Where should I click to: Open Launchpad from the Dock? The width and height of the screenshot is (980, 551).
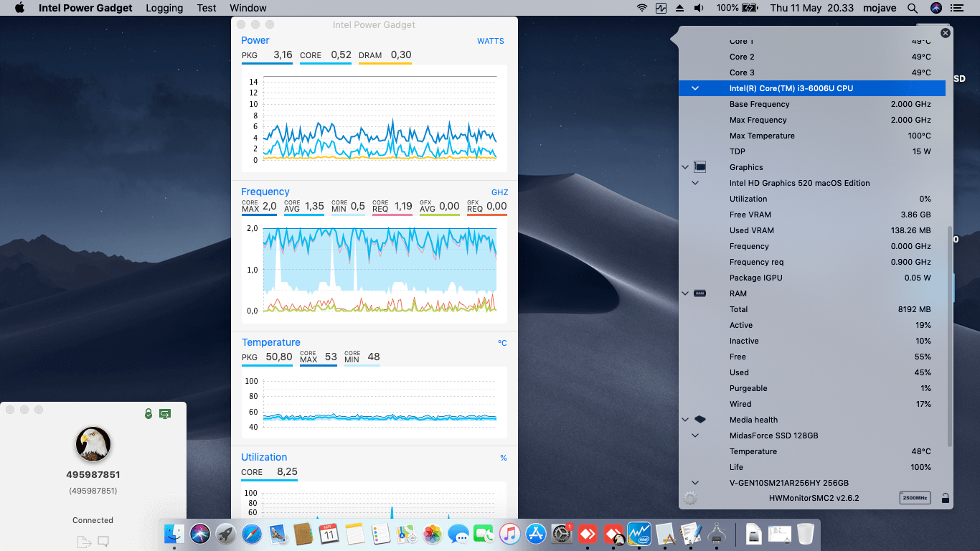[x=226, y=534]
